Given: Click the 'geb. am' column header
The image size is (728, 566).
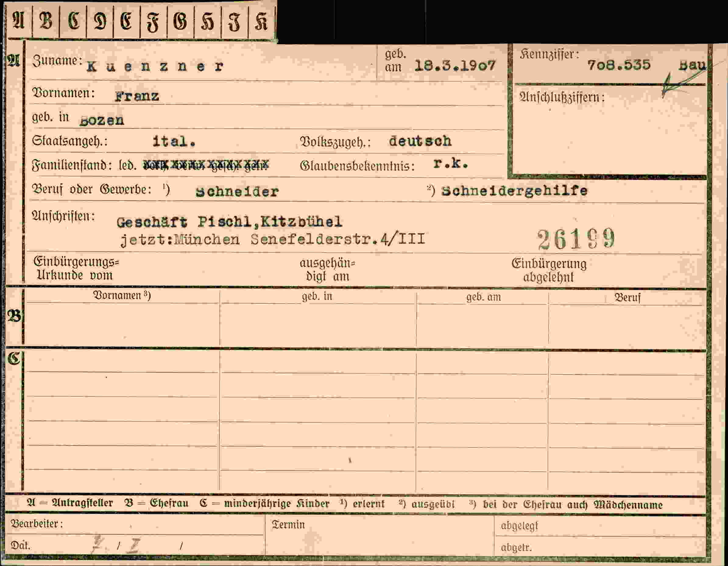Looking at the screenshot, I should [x=483, y=297].
